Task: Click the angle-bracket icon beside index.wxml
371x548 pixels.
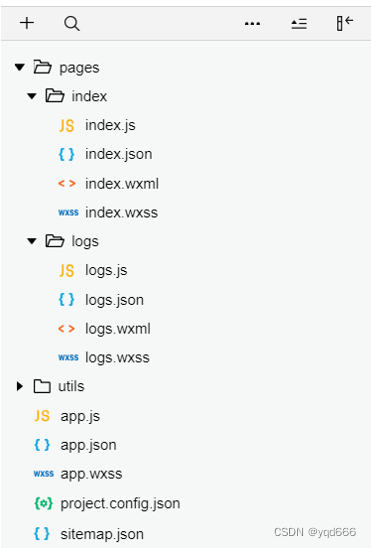Action: point(67,183)
